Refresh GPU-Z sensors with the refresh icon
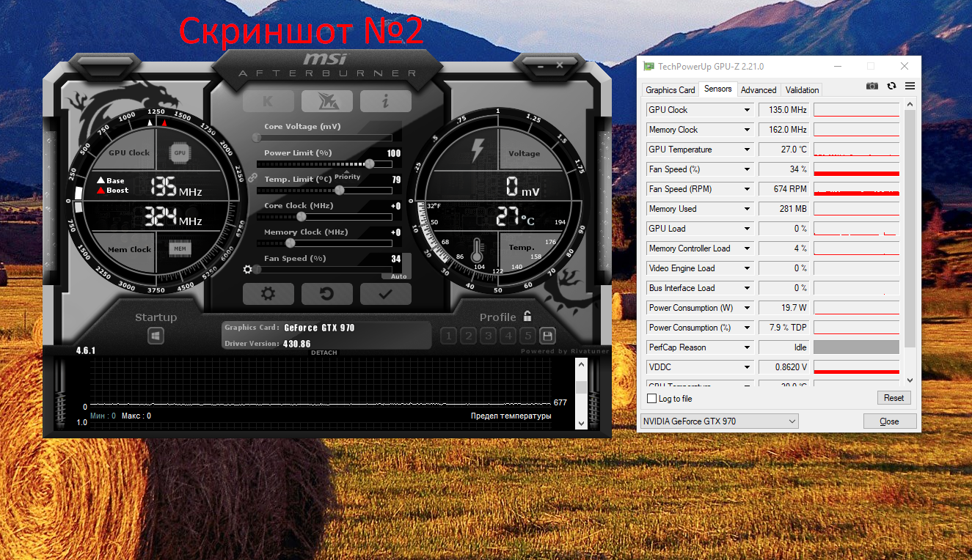Image resolution: width=972 pixels, height=560 pixels. point(891,86)
